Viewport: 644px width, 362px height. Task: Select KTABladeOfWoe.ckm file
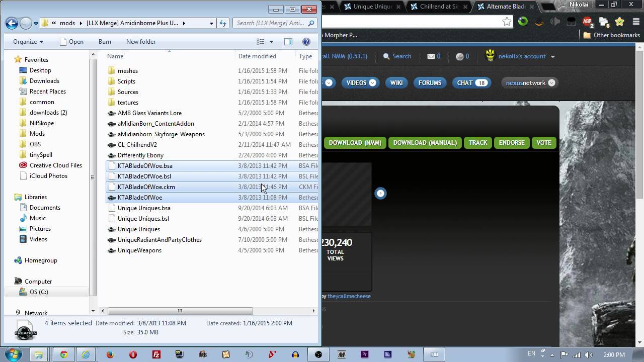click(146, 187)
